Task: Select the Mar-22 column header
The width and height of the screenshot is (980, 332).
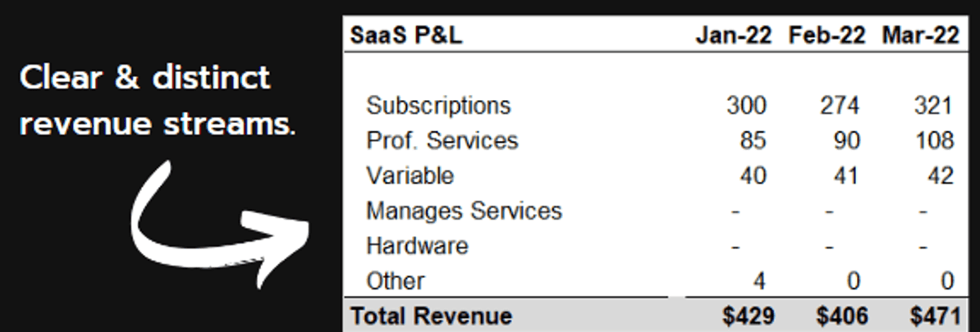Action: (x=921, y=35)
